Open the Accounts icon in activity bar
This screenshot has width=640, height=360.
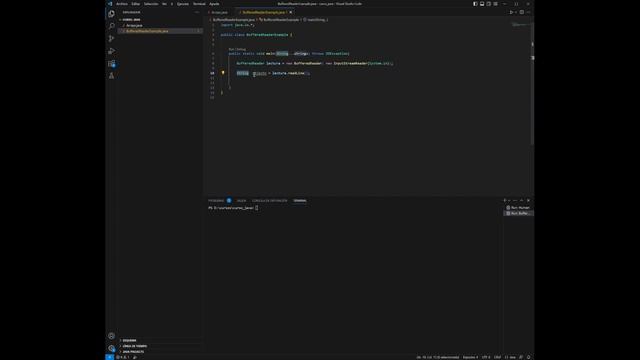coord(111,336)
